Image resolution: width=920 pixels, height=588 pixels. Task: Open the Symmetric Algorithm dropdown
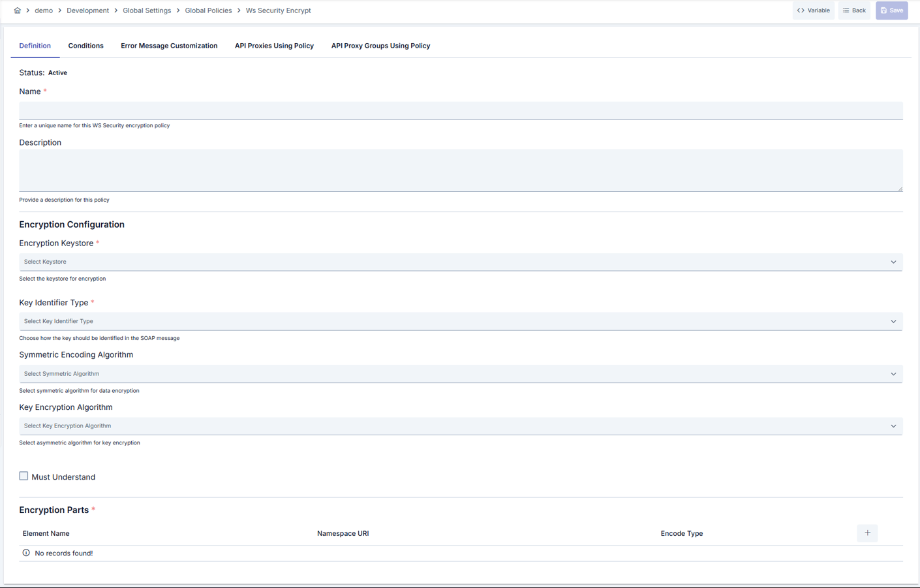(x=461, y=374)
